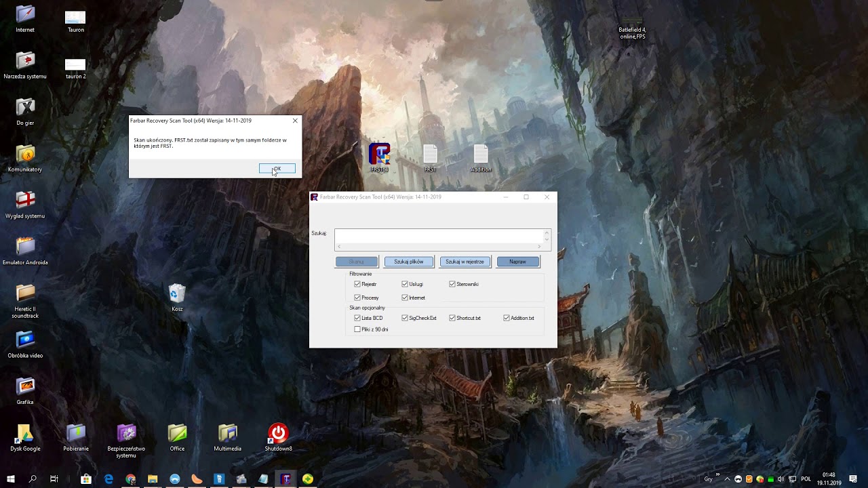Switch to FRST taskbar button
This screenshot has height=488, width=868.
(285, 479)
